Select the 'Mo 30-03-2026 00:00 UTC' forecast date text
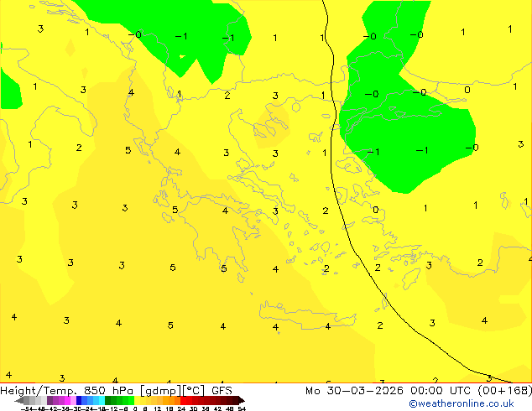This screenshot has width=532, height=411. (x=389, y=391)
